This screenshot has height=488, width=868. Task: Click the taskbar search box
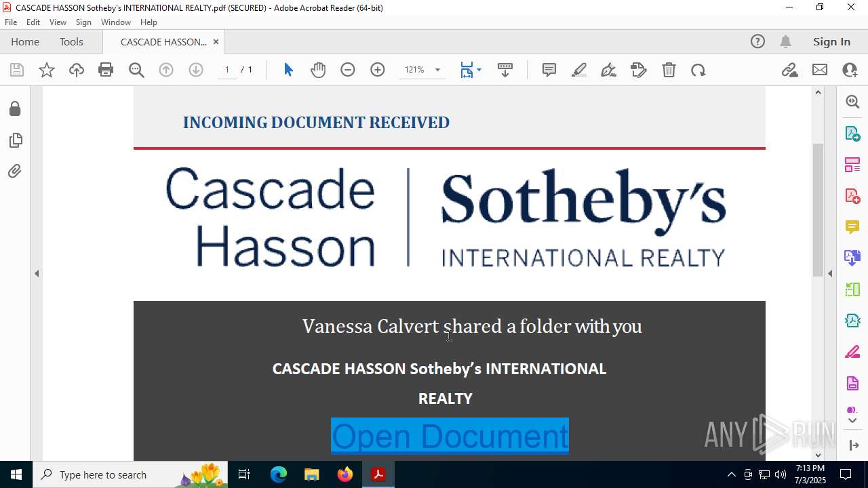130,474
